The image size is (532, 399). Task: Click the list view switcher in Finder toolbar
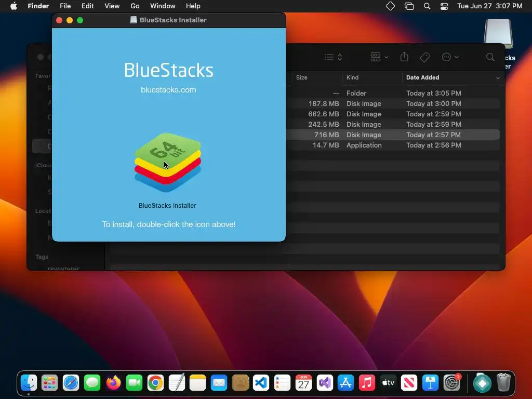333,57
